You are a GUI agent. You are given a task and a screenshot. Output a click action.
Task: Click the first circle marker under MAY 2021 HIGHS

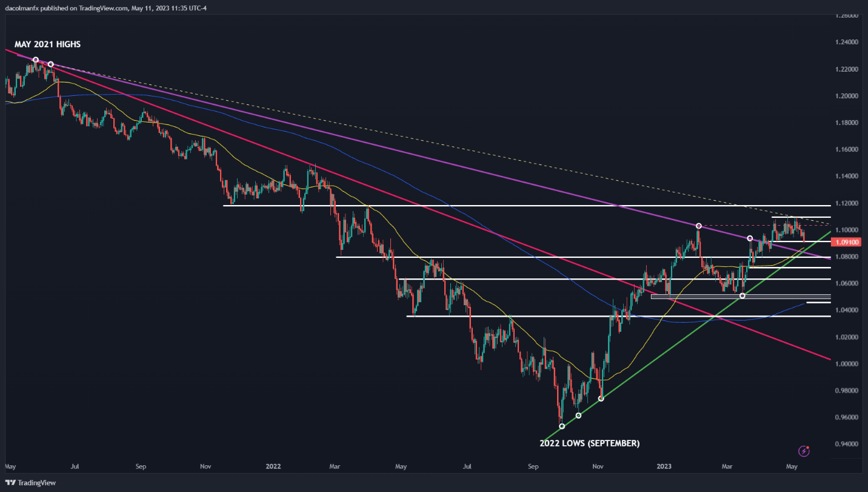point(36,60)
